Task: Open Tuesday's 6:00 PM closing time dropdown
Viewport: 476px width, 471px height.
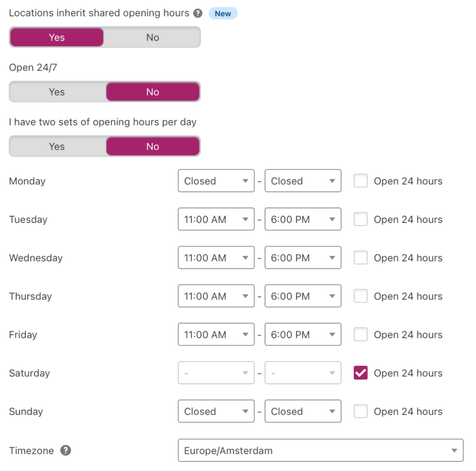Action: pyautogui.click(x=303, y=219)
